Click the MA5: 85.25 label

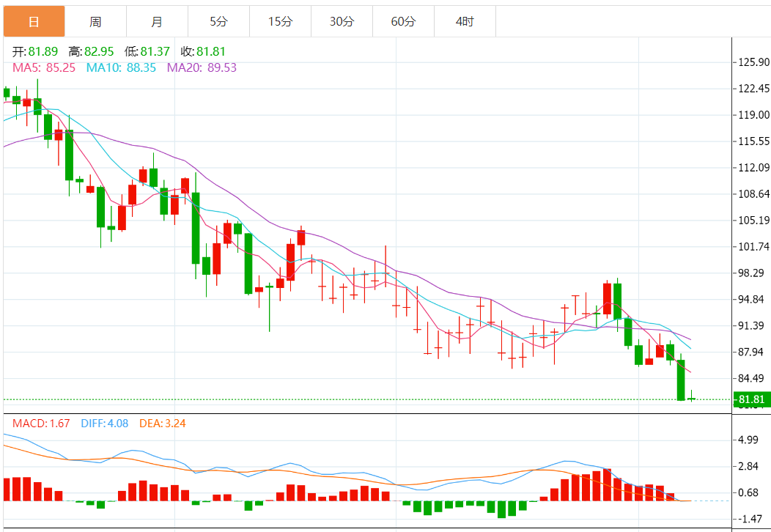pyautogui.click(x=44, y=67)
